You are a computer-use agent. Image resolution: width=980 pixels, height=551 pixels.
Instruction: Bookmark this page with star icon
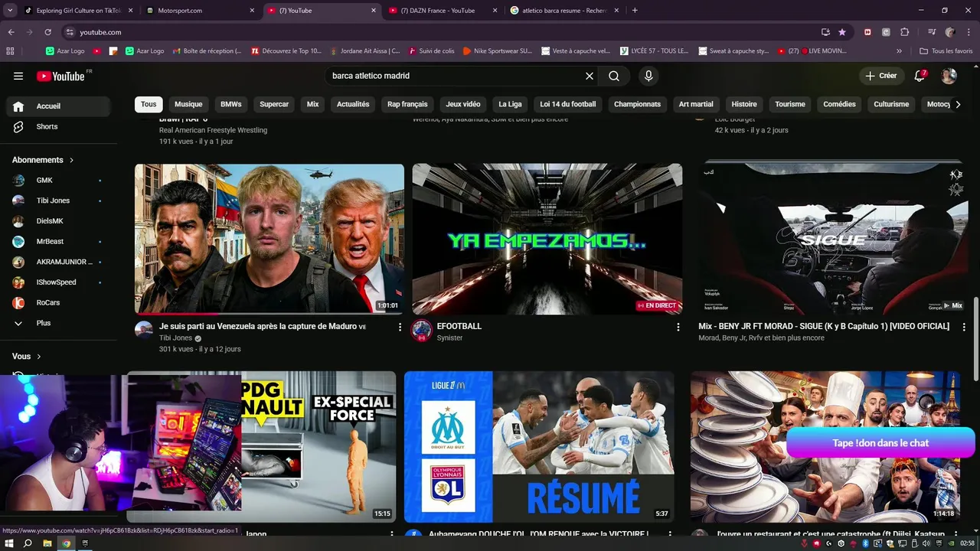[x=842, y=32]
